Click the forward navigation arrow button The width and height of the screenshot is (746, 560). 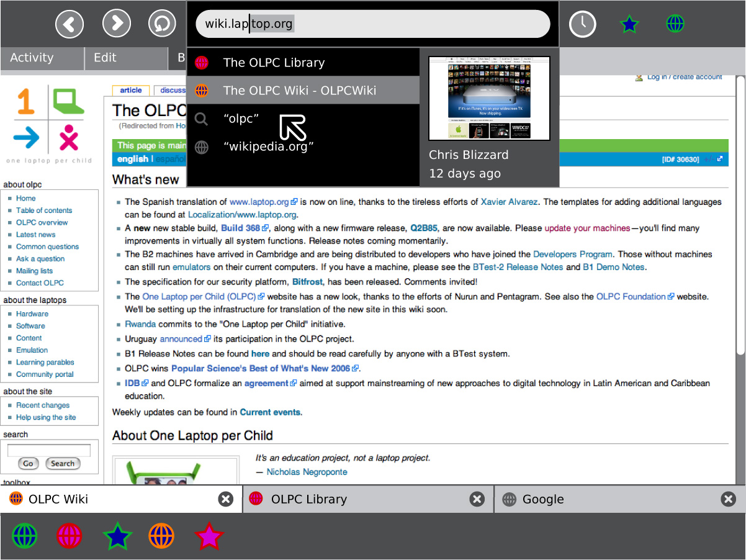(x=116, y=24)
